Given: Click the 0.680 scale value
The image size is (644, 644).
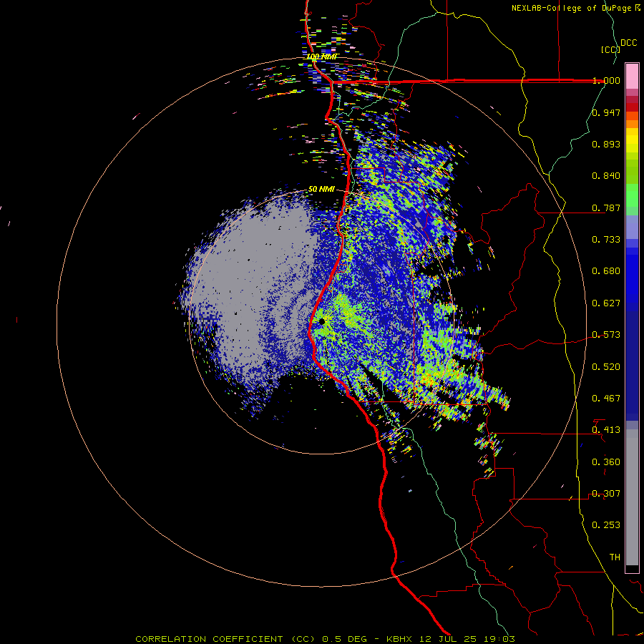Looking at the screenshot, I should [606, 271].
